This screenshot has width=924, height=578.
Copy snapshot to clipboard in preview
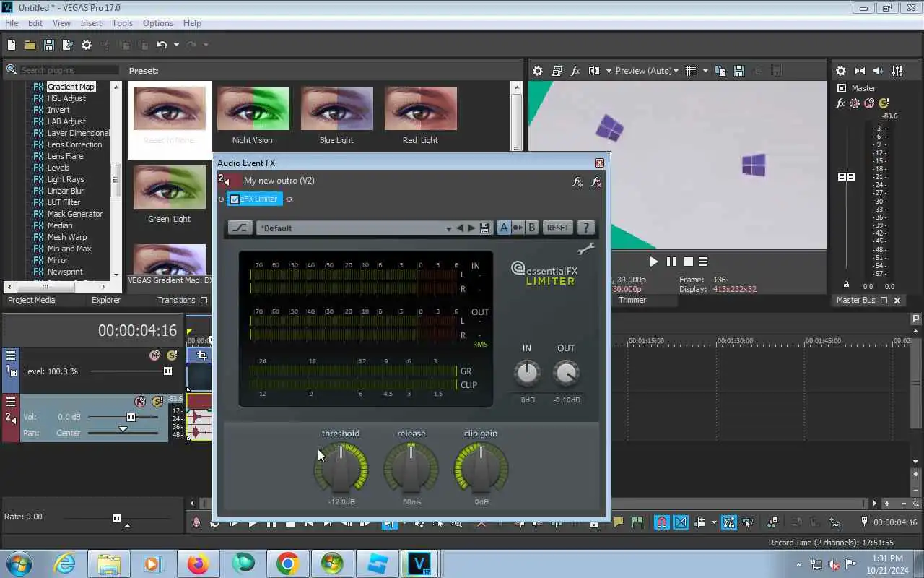tap(720, 71)
